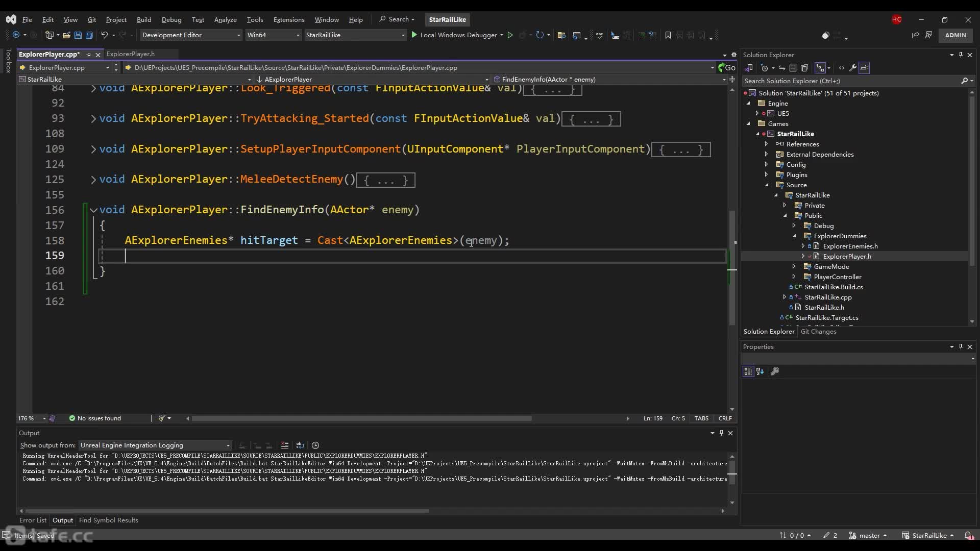This screenshot has width=980, height=551.
Task: Toggle timestamps clock in Output panel
Action: point(315,445)
